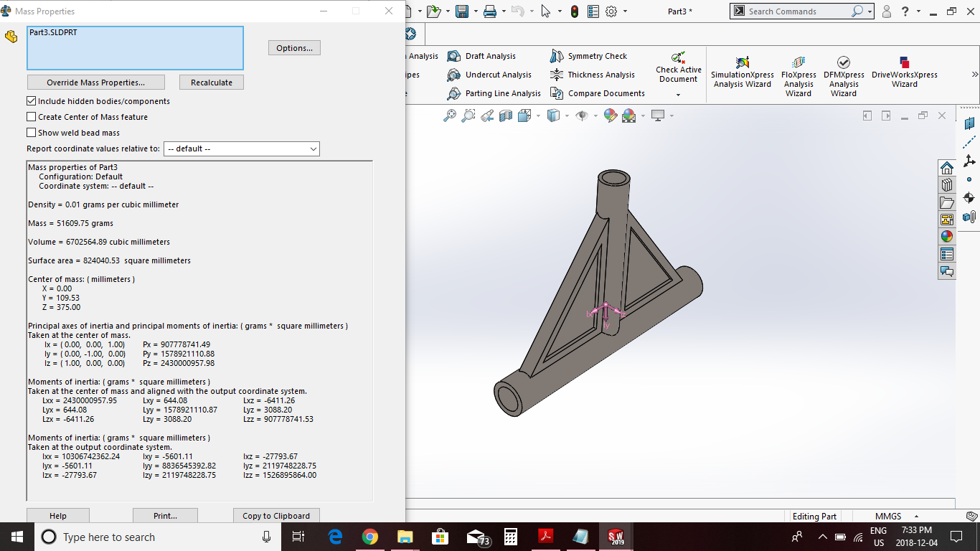The image size is (980, 551).
Task: Click the Save icon in title toolbar
Action: [x=462, y=11]
